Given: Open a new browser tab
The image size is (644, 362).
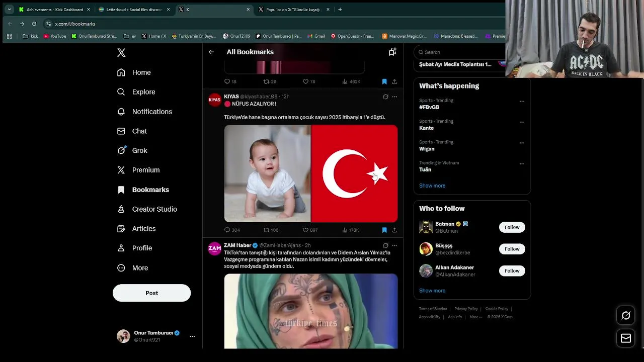Looking at the screenshot, I should click(340, 10).
